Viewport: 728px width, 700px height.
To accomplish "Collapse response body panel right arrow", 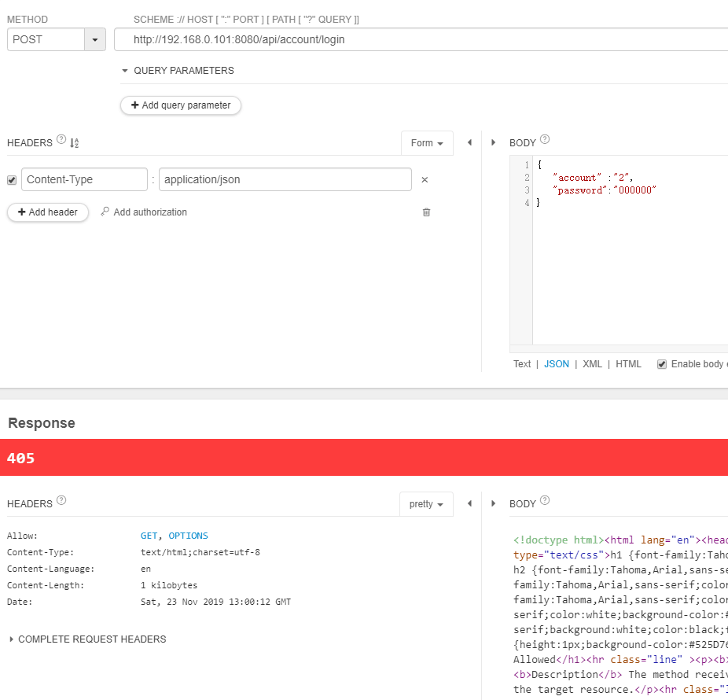I will click(493, 503).
